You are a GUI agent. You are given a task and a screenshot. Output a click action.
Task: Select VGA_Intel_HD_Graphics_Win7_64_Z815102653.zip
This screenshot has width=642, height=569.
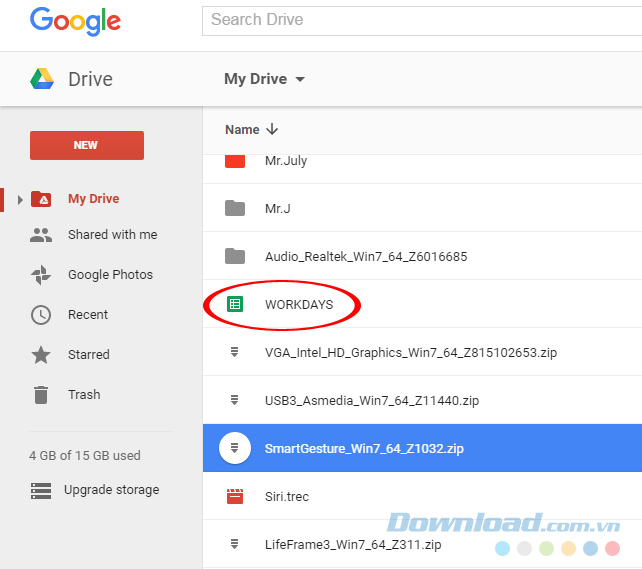[411, 352]
